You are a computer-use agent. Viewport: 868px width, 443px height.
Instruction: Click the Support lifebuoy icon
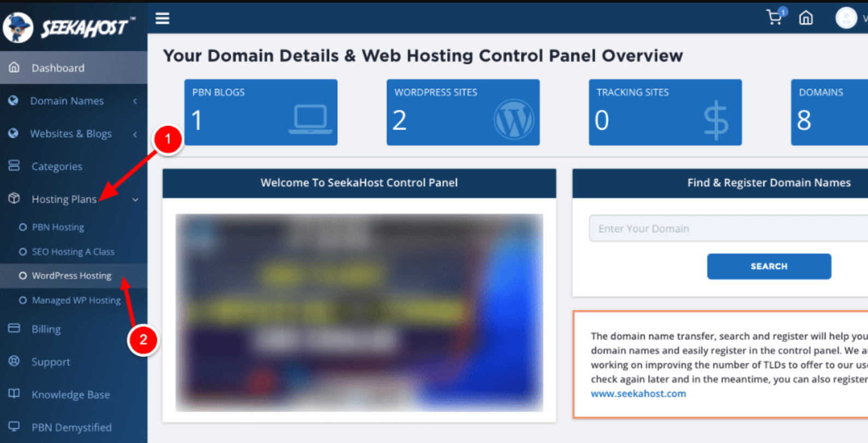tap(14, 361)
